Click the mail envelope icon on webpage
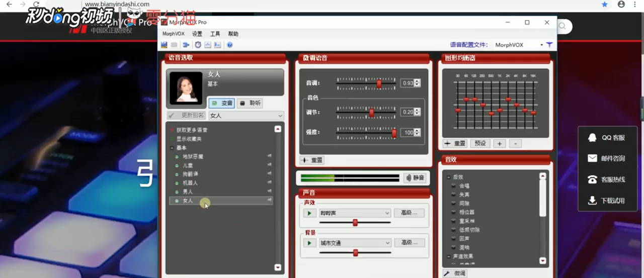The image size is (644, 278). [592, 158]
